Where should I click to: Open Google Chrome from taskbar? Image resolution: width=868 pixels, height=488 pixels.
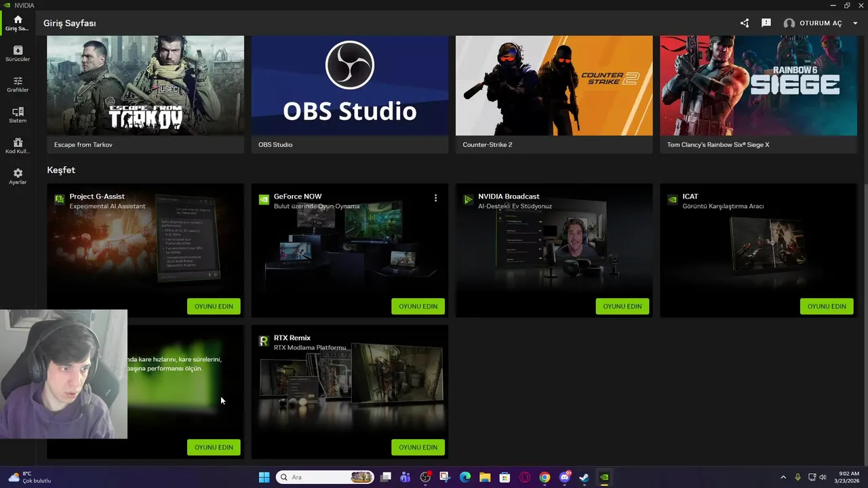pos(545,477)
